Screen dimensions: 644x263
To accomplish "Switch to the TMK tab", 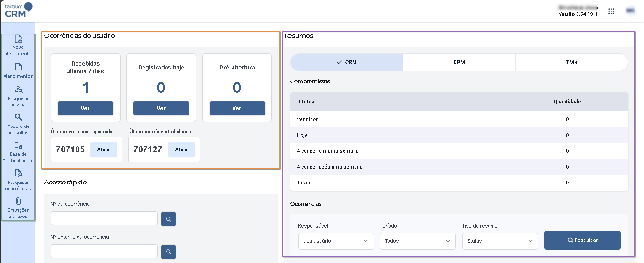I will tap(571, 62).
